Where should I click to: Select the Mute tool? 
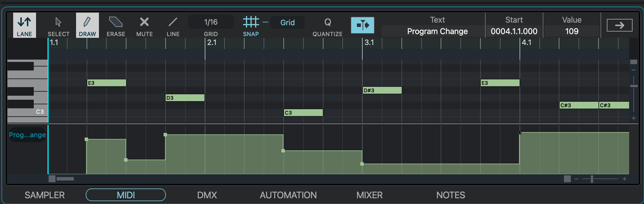[x=144, y=25]
